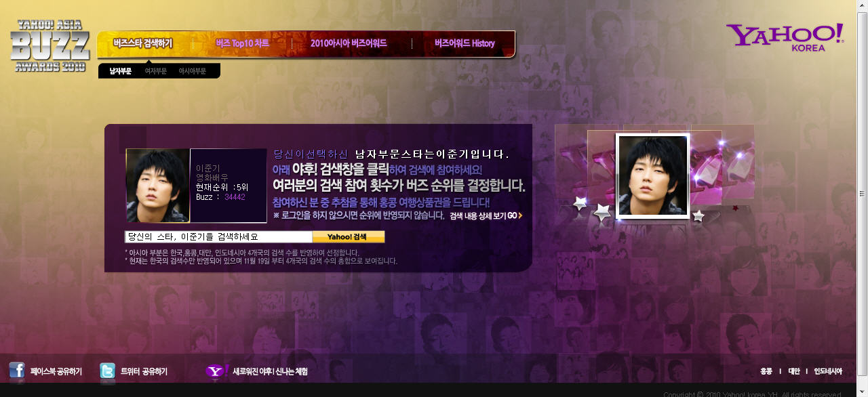Open 검색 내용 상세 보기 GO link
Screen dimensions: 868x397
pos(486,215)
